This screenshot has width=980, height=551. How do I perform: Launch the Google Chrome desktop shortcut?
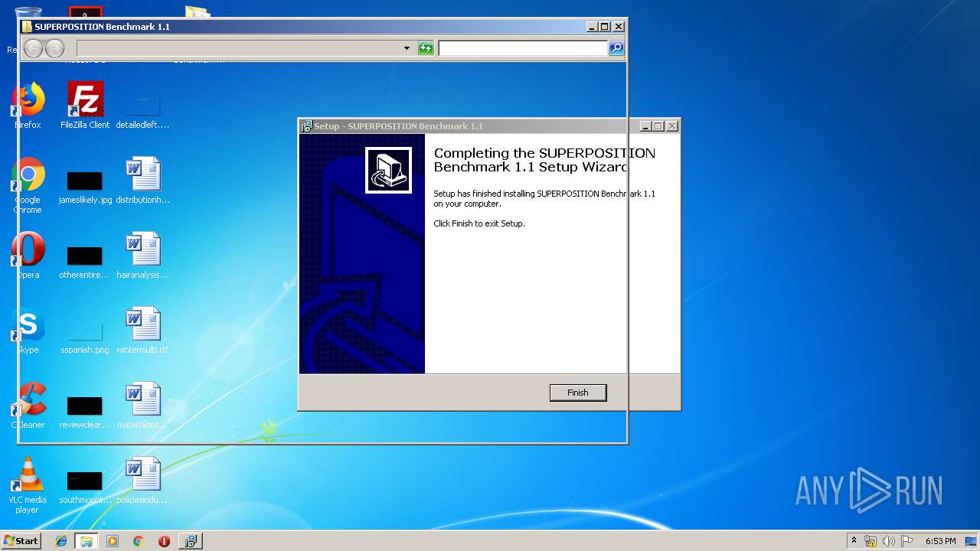[28, 185]
